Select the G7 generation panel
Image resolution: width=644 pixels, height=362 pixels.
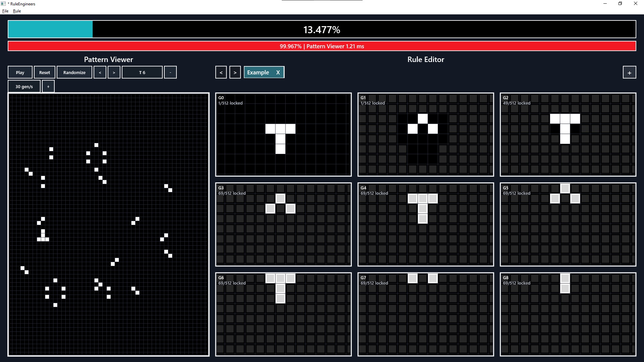[426, 314]
